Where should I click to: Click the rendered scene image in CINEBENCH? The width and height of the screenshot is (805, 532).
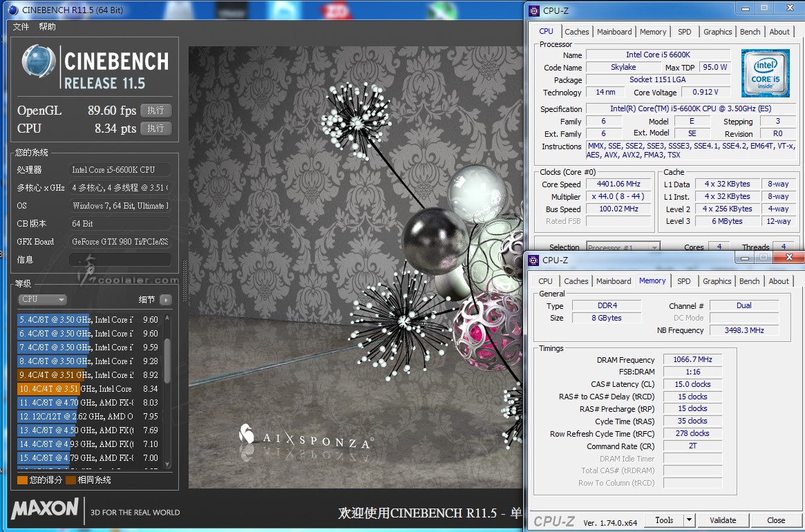click(x=355, y=267)
